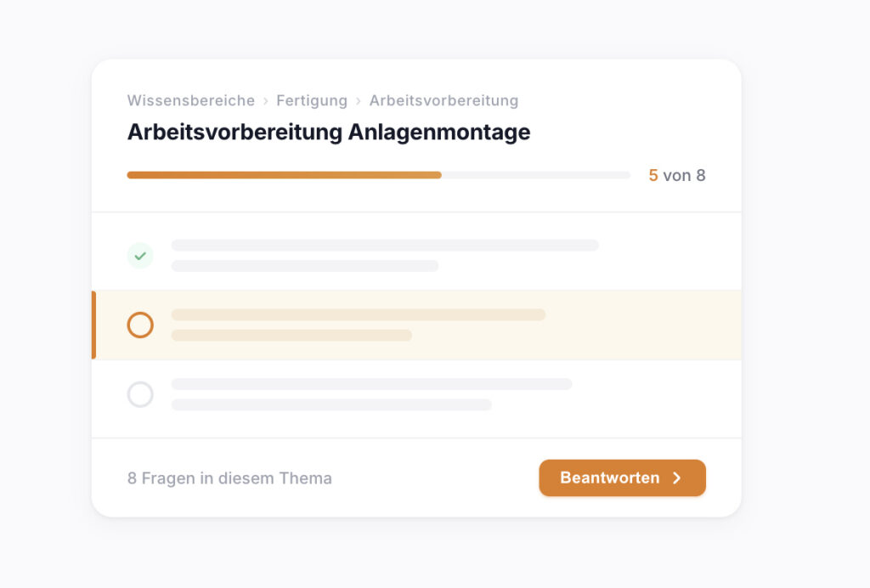
Task: Click the orange accent bar on the active row
Action: 93,325
